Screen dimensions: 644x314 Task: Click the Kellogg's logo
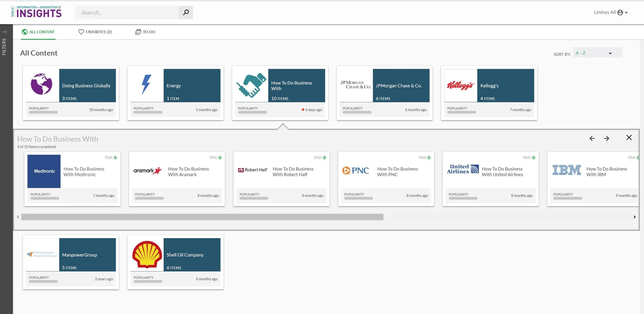pyautogui.click(x=461, y=85)
